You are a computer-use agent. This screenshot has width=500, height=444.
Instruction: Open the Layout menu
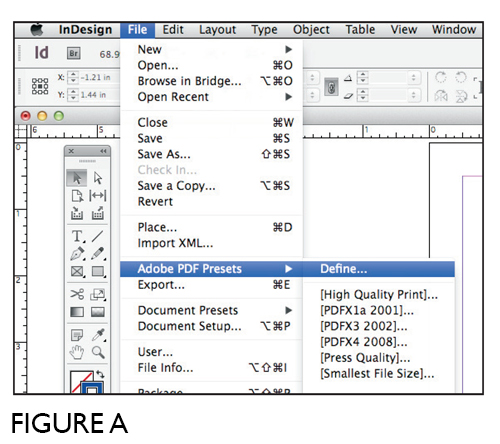click(218, 30)
